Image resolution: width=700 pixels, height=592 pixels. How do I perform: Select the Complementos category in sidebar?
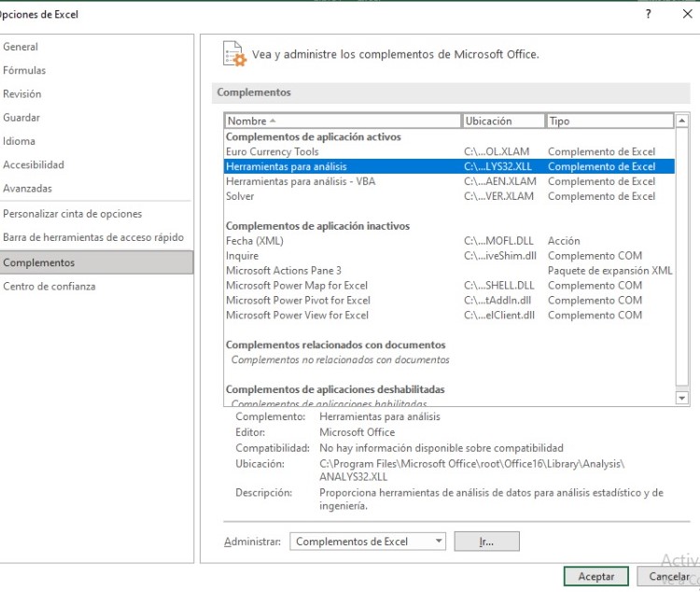click(x=96, y=262)
